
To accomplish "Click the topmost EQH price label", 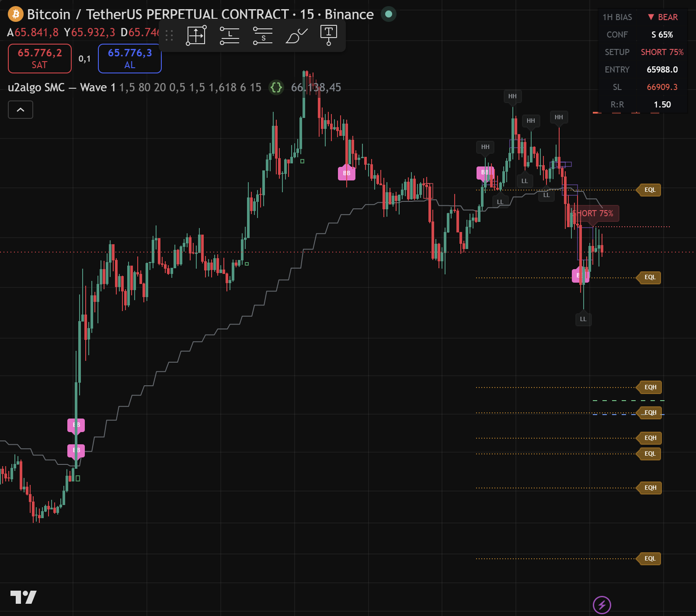I will 650,388.
